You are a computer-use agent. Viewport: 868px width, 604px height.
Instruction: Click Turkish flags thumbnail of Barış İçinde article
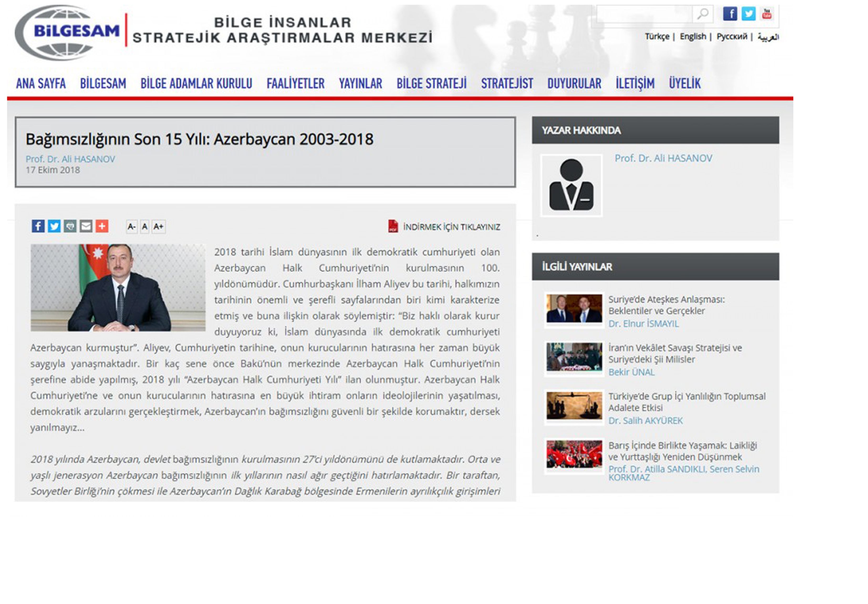574,454
